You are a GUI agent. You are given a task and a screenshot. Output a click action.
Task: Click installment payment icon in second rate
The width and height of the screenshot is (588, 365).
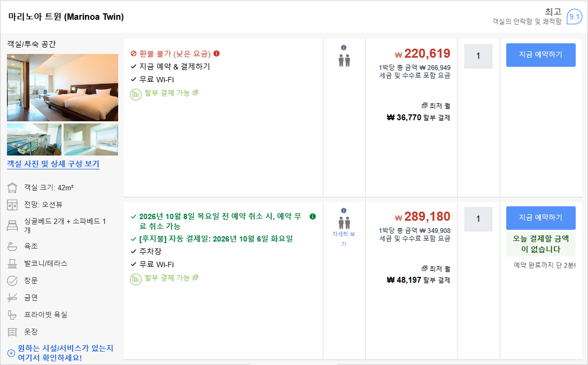(x=136, y=279)
